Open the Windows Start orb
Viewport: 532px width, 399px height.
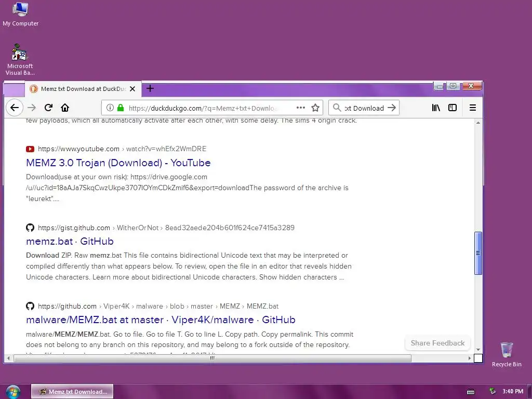pyautogui.click(x=13, y=392)
